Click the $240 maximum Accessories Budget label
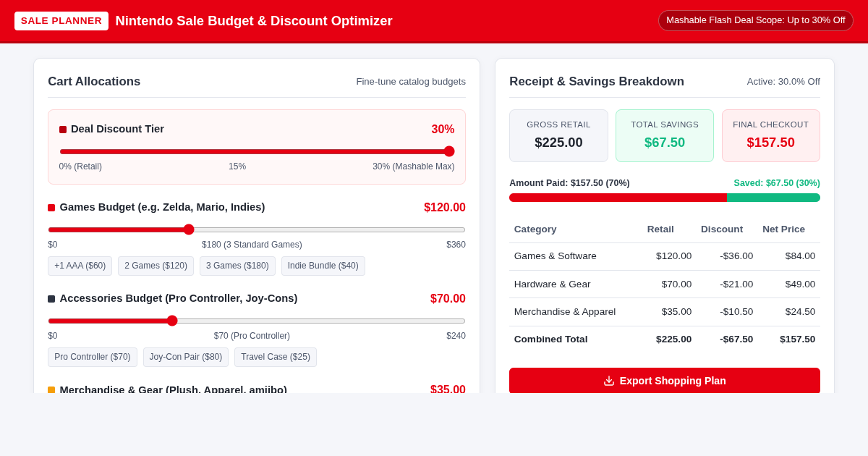Viewport: 868px width, 456px height. 456,336
